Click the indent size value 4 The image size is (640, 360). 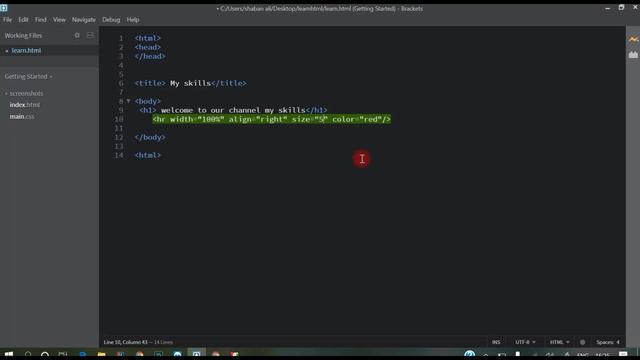pyautogui.click(x=618, y=342)
